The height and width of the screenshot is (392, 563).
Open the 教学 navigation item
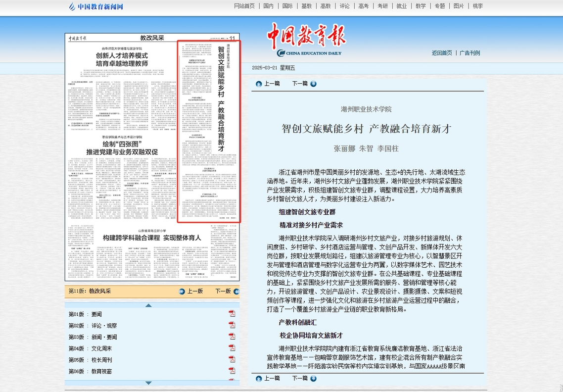click(421, 6)
